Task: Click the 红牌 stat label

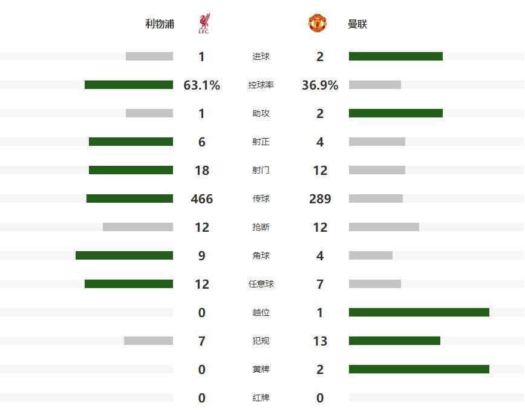Action: pyautogui.click(x=261, y=398)
